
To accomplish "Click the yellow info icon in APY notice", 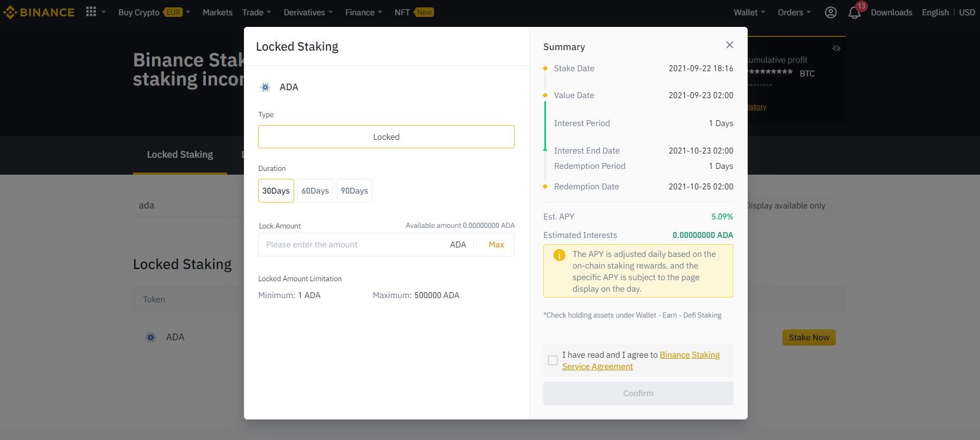I will tap(559, 255).
